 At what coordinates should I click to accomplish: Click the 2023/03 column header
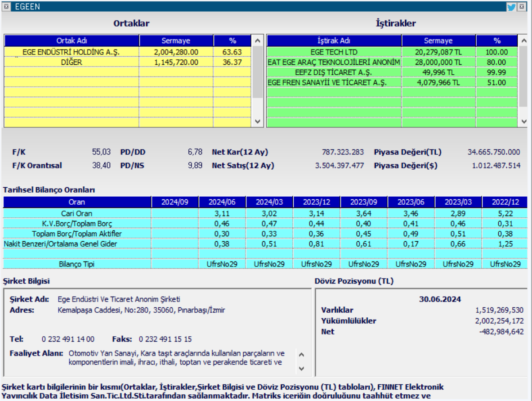(x=458, y=202)
